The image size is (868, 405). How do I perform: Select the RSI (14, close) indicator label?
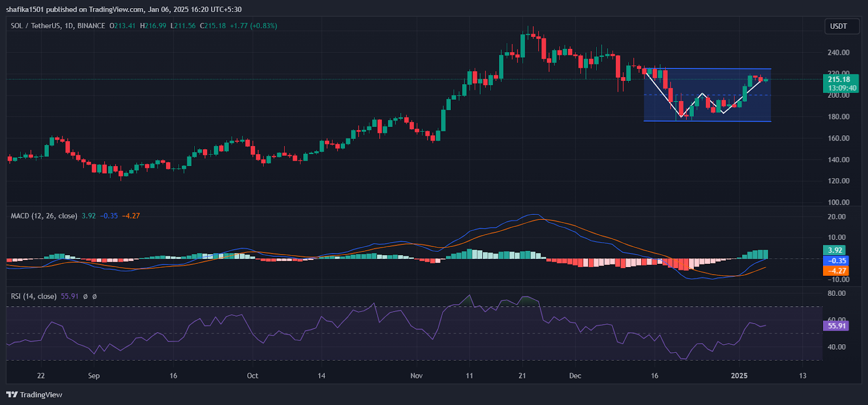pos(34,296)
